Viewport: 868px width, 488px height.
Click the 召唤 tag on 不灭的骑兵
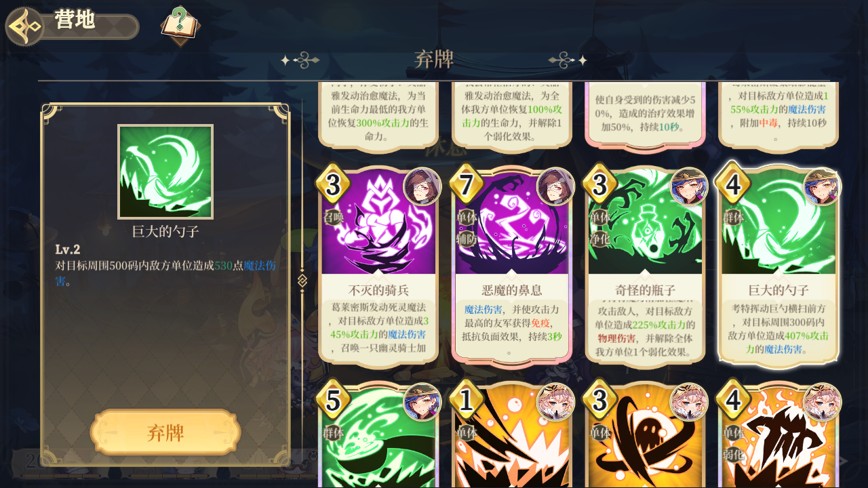(332, 218)
